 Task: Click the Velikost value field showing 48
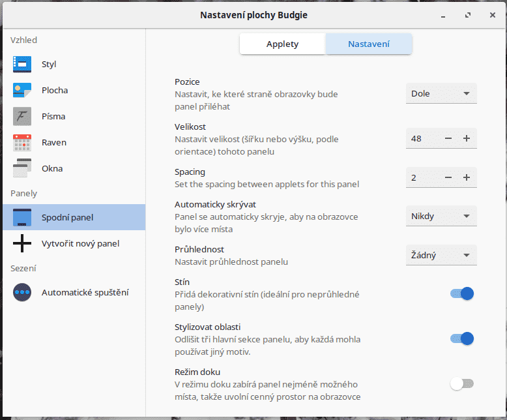tap(422, 138)
